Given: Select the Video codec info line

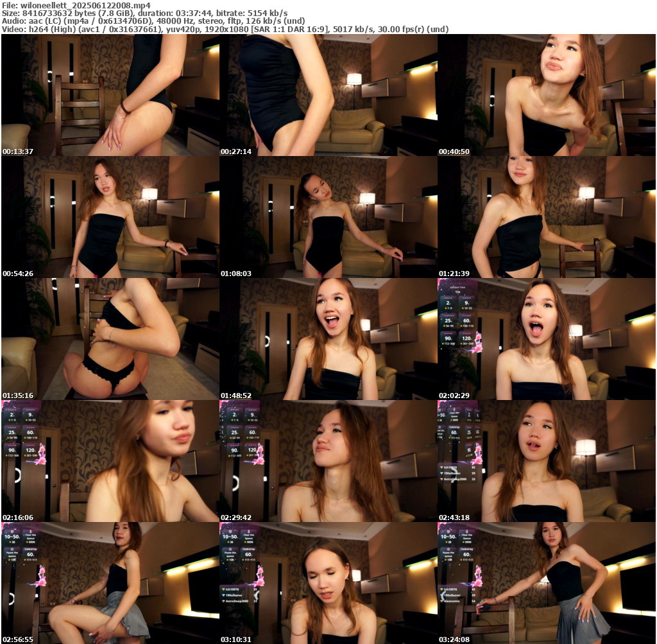Looking at the screenshot, I should (225, 29).
